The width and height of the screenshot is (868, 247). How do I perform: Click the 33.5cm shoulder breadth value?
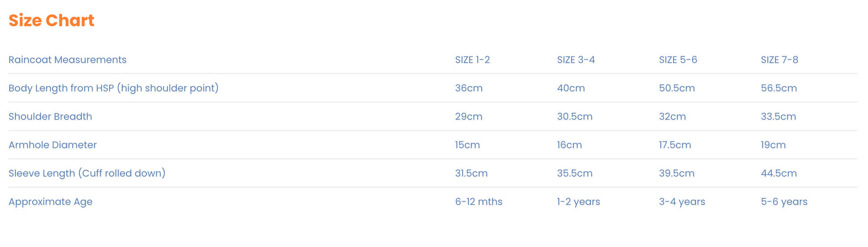(x=778, y=116)
